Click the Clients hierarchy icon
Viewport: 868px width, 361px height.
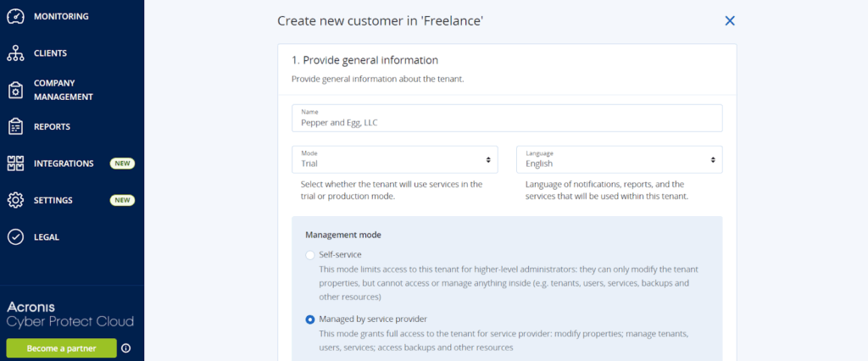pyautogui.click(x=15, y=53)
